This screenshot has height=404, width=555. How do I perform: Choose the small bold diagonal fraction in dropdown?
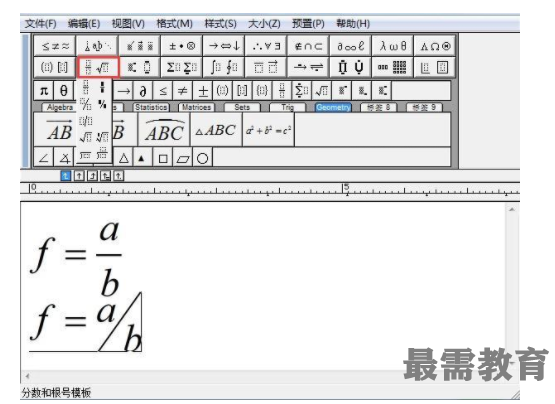[102, 104]
